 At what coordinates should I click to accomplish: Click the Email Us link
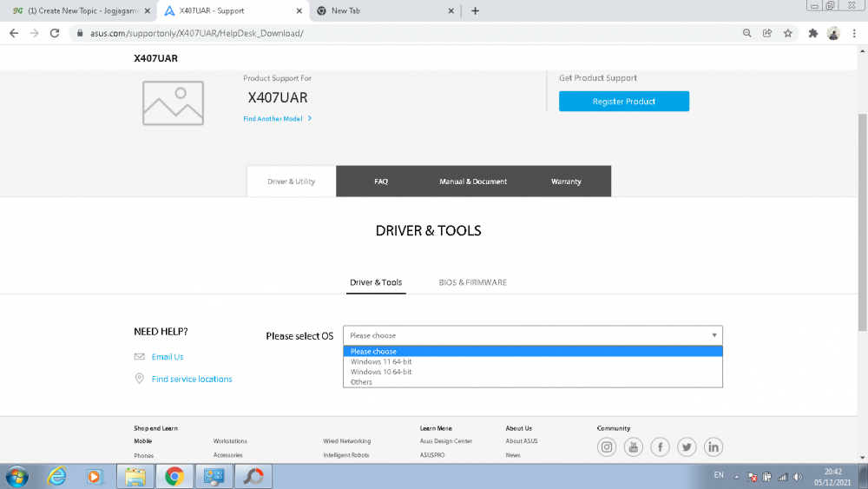tap(168, 357)
